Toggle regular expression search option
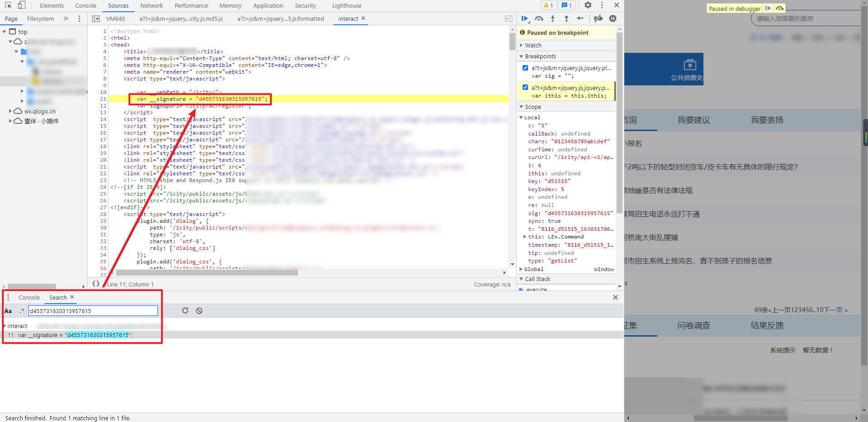This screenshot has height=422, width=868. [x=21, y=311]
